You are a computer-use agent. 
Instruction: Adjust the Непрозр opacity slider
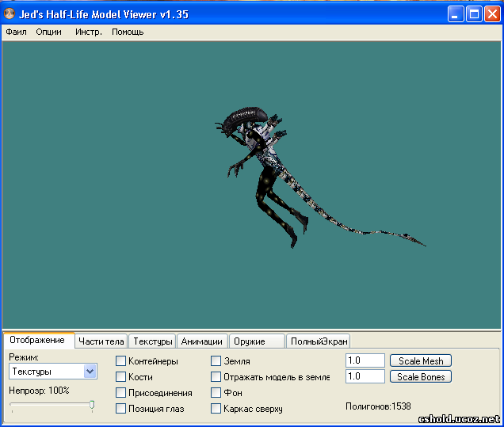[92, 405]
